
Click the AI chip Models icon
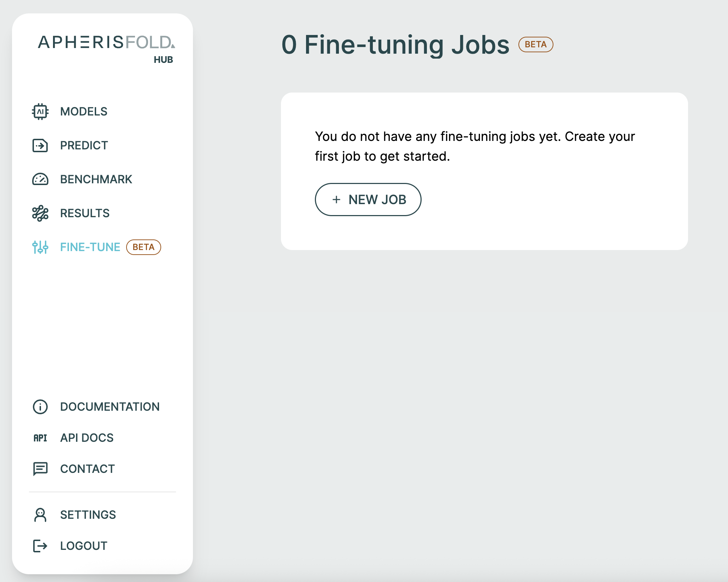40,112
